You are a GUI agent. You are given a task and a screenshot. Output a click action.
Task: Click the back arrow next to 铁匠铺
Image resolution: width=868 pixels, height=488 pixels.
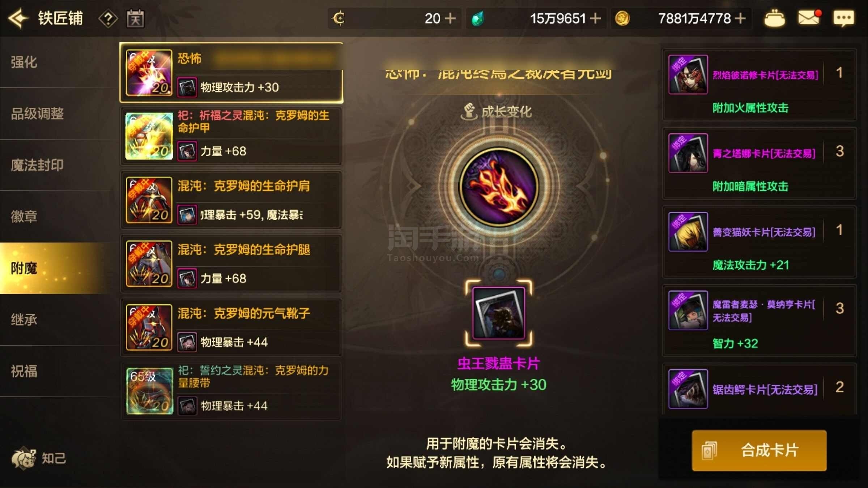coord(18,18)
